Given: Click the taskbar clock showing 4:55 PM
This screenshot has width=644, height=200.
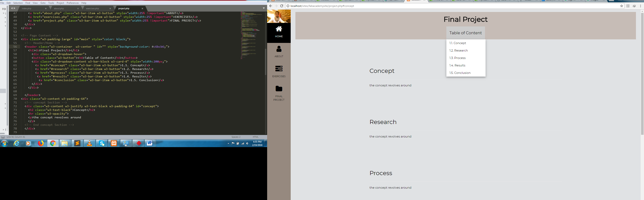Looking at the screenshot, I should click(x=257, y=143).
